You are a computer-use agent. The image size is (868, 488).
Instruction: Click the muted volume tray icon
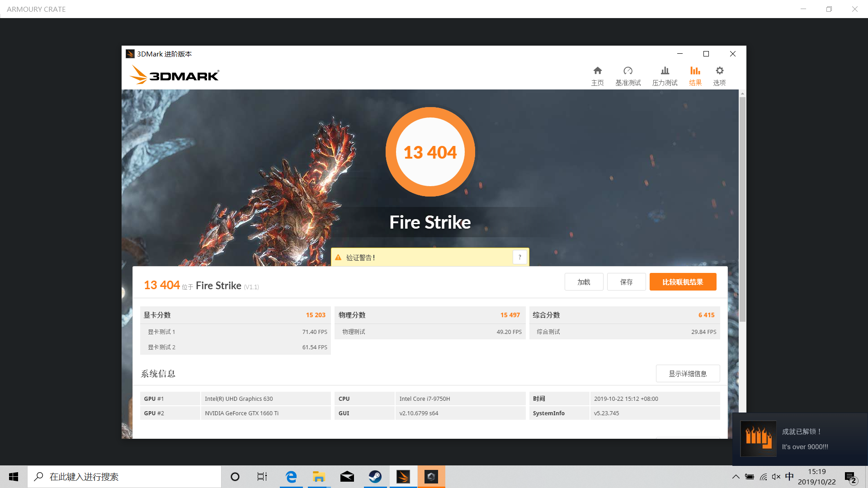pos(776,477)
